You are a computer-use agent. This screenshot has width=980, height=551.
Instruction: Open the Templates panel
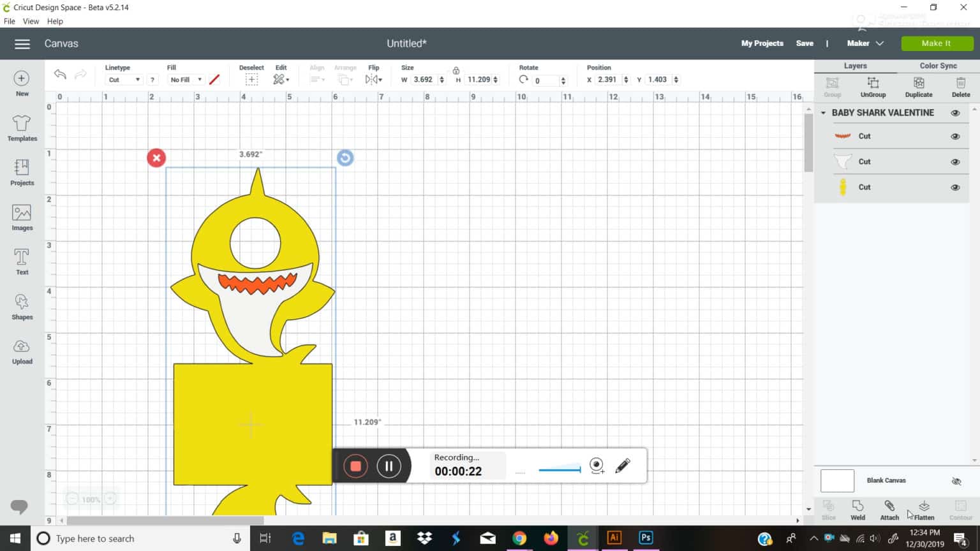[22, 128]
